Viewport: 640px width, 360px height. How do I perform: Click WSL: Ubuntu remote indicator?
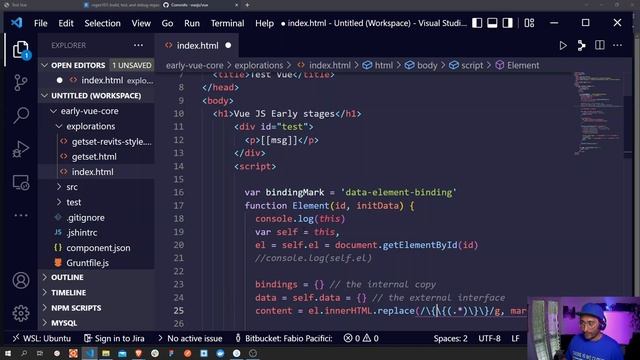(41, 338)
